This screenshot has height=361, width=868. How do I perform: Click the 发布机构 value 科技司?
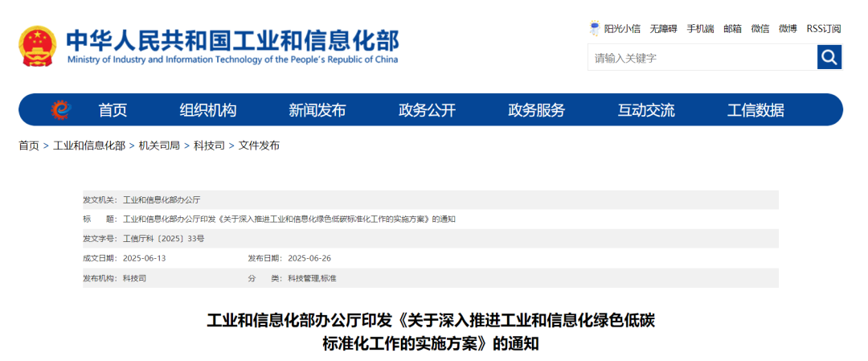coord(134,278)
